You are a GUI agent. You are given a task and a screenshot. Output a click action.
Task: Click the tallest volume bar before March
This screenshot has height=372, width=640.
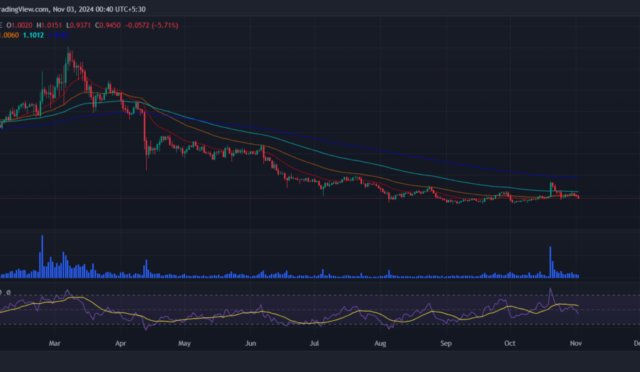(42, 256)
